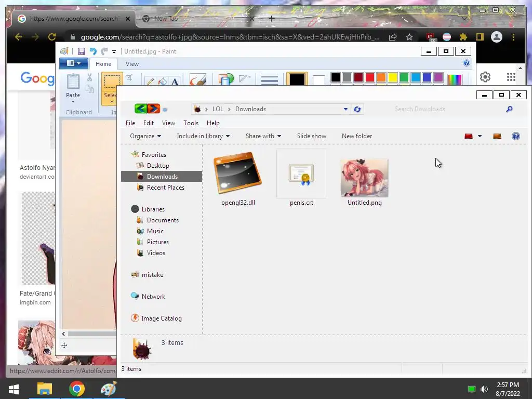532x399 pixels.
Task: Open the Edit menu in Explorer
Action: (148, 123)
